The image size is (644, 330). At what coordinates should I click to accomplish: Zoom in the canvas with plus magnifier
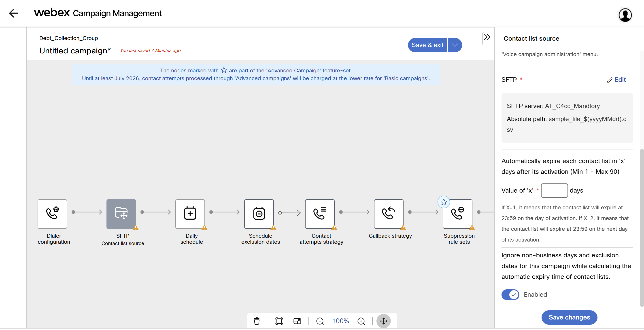(361, 321)
